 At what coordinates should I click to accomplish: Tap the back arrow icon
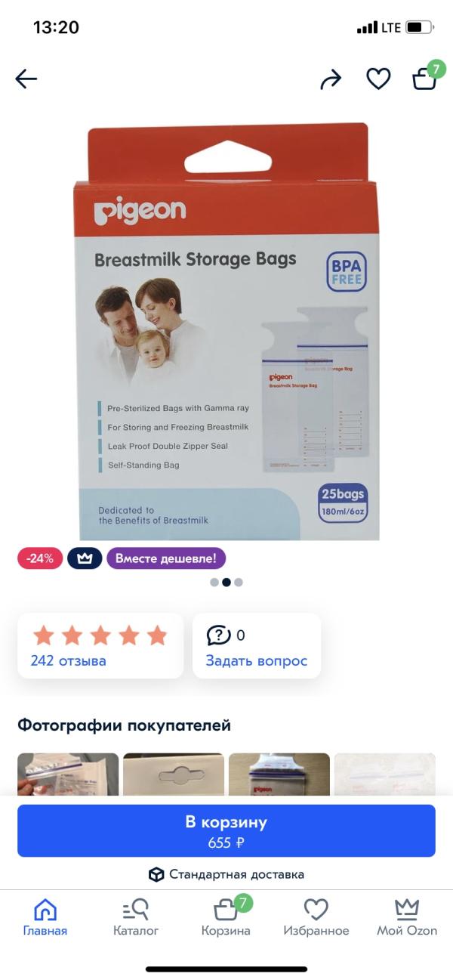pyautogui.click(x=26, y=79)
